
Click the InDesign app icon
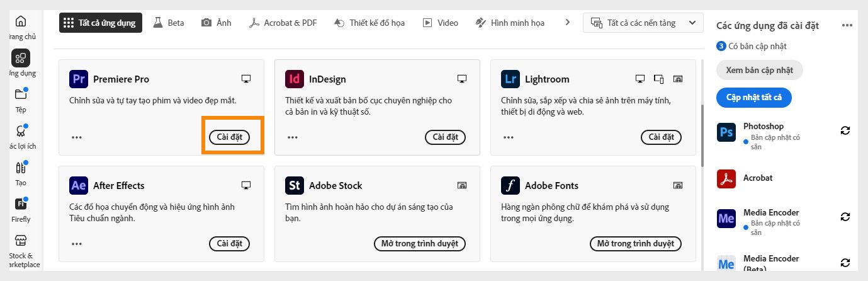tap(295, 79)
